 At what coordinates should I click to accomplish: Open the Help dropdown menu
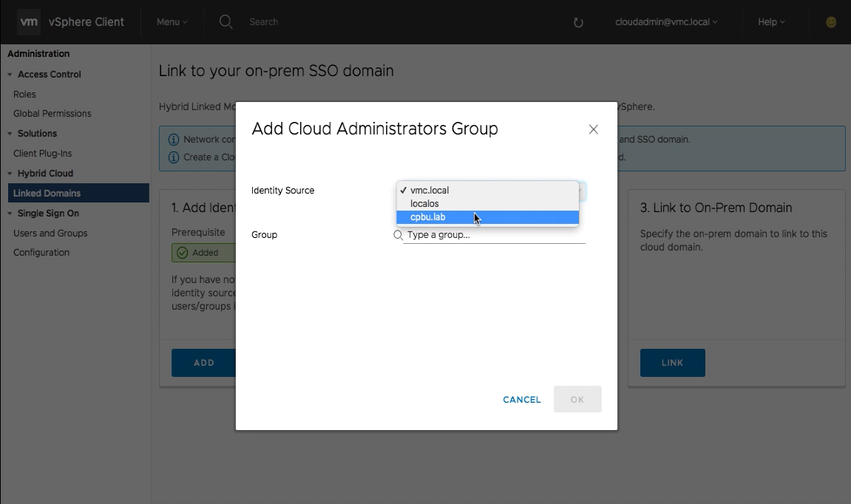pos(771,22)
